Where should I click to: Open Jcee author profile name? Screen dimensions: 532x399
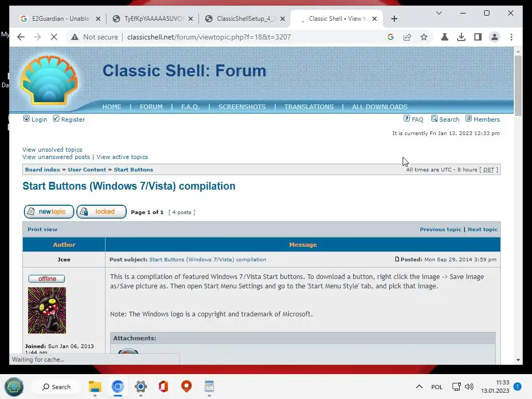coord(64,260)
